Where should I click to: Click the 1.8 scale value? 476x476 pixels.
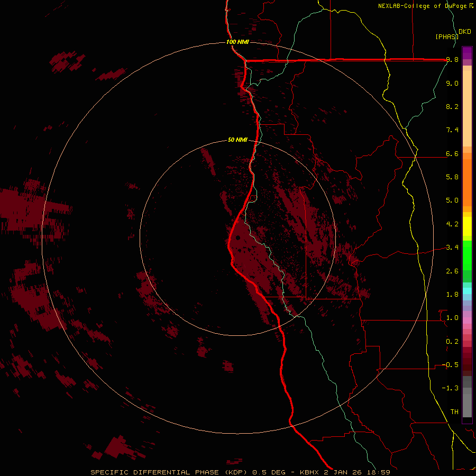tap(452, 295)
